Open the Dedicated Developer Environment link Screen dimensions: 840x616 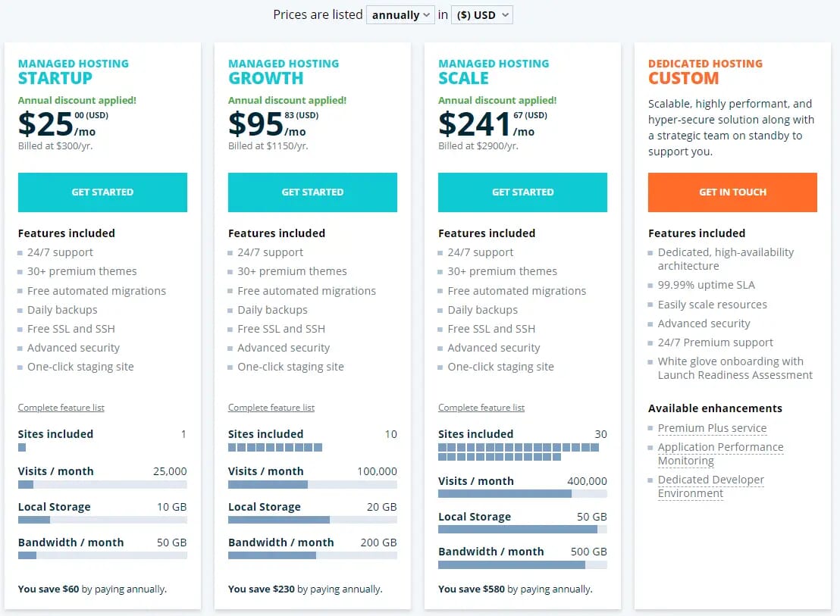711,486
